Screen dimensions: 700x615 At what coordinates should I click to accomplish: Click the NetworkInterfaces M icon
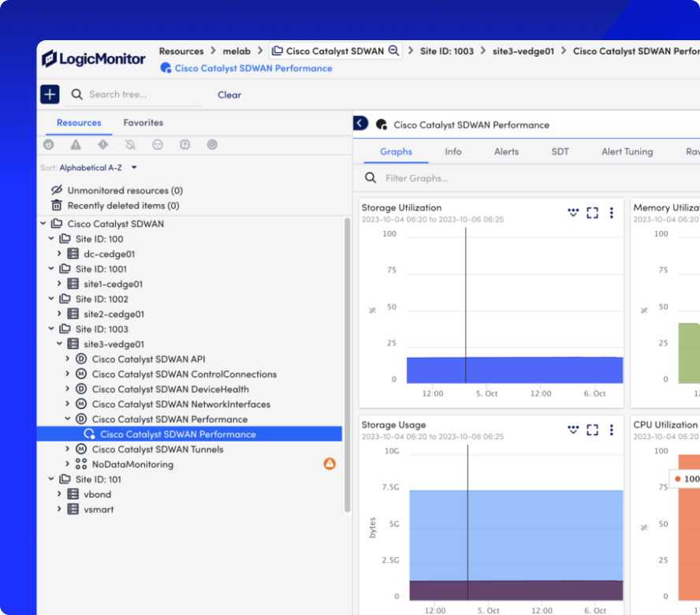(81, 404)
